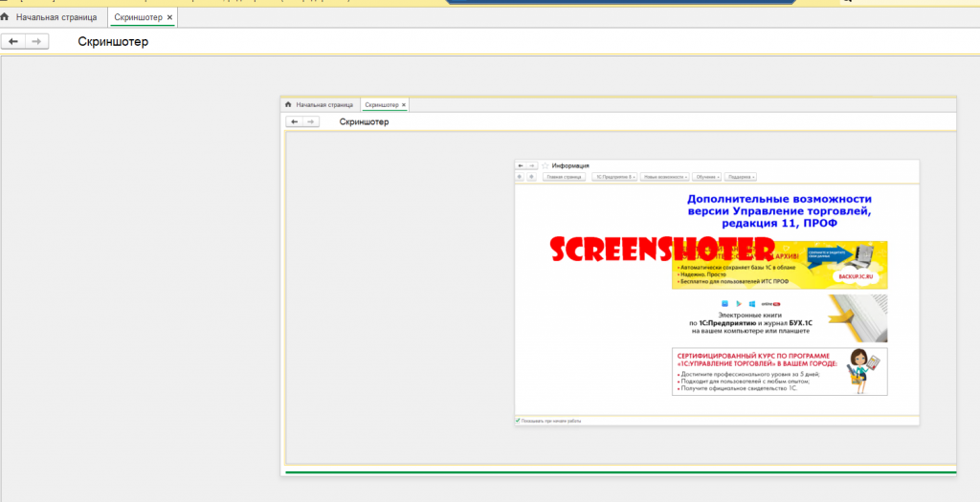Screen dimensions: 980x502
Task: Click the Главная страница button
Action: (564, 177)
